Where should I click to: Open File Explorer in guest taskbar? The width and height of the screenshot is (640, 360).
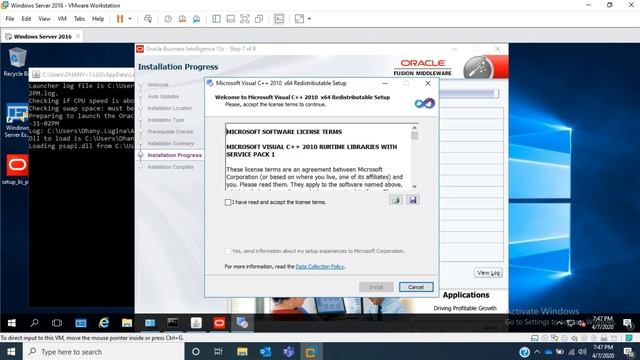pyautogui.click(x=127, y=323)
